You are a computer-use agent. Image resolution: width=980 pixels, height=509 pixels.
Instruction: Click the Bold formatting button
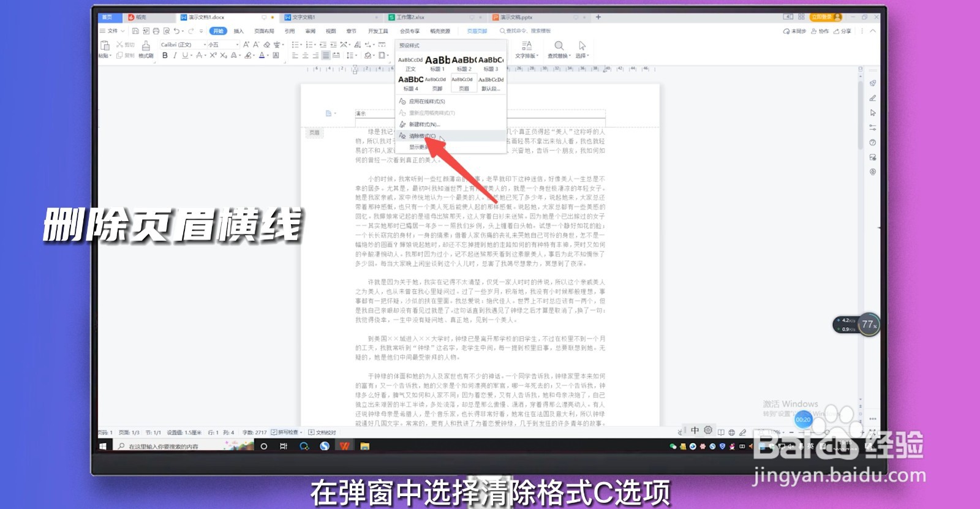tap(165, 55)
